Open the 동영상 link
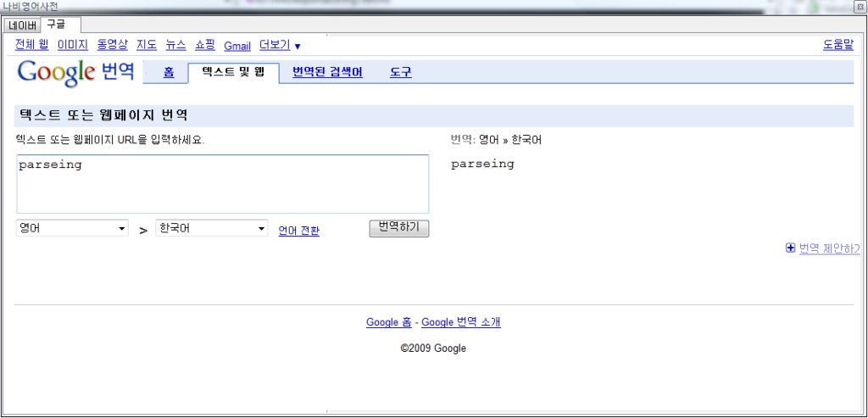The width and height of the screenshot is (868, 418). (112, 46)
